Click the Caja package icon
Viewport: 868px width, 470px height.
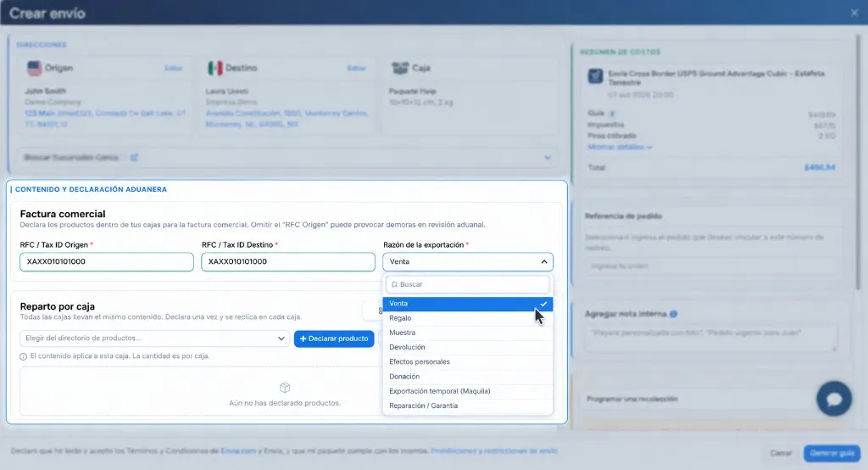(400, 68)
